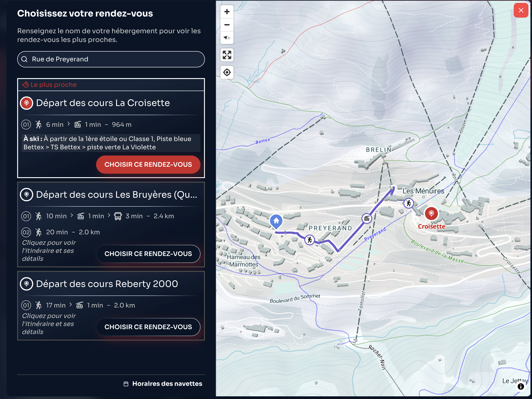Open map attribution info icon
Viewport: 532px width, 399px height.
click(521, 387)
